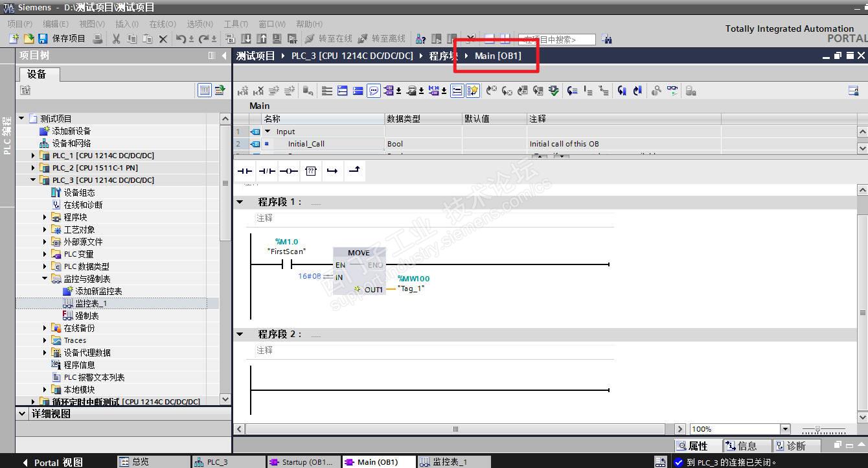
Task: Collapse 程序段 2 network
Action: 240,334
